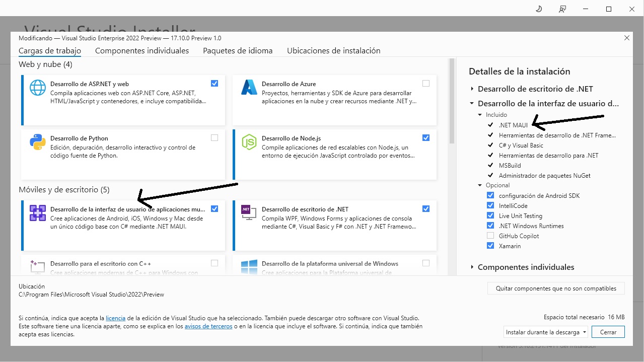
Task: Switch to Componentes individuales tab
Action: click(142, 51)
